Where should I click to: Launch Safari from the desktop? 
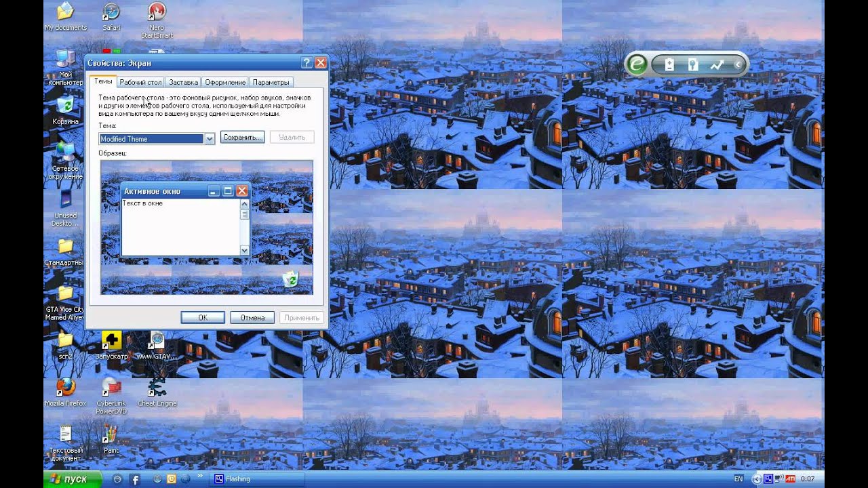tap(111, 16)
